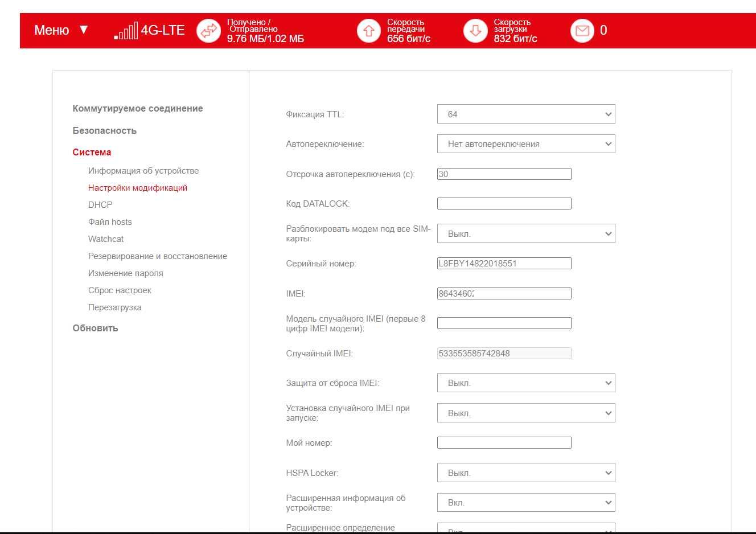
Task: Click the Код DATALOCK input field
Action: pyautogui.click(x=504, y=203)
